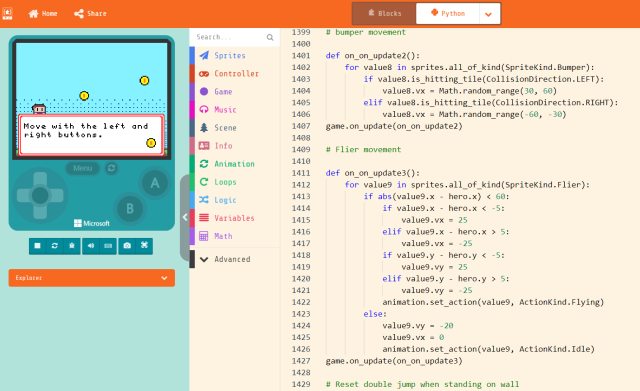Click the '# Flier movement' comment
640x391 pixels.
(363, 149)
